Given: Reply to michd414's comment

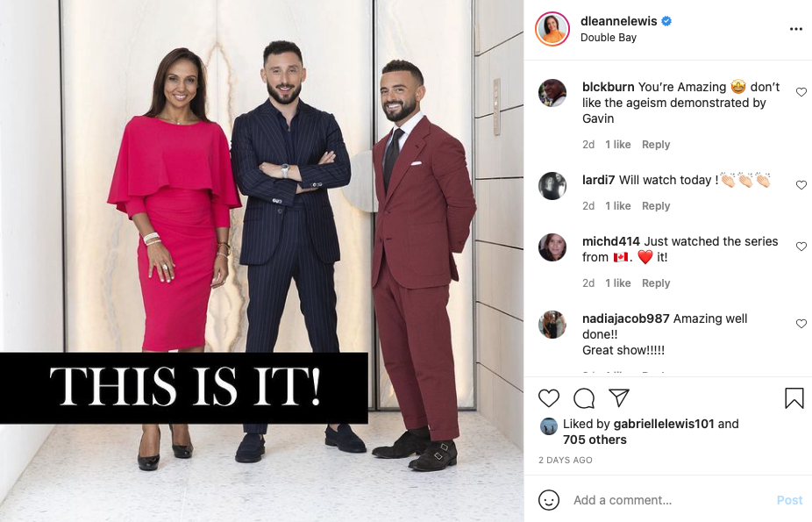Looking at the screenshot, I should point(656,283).
